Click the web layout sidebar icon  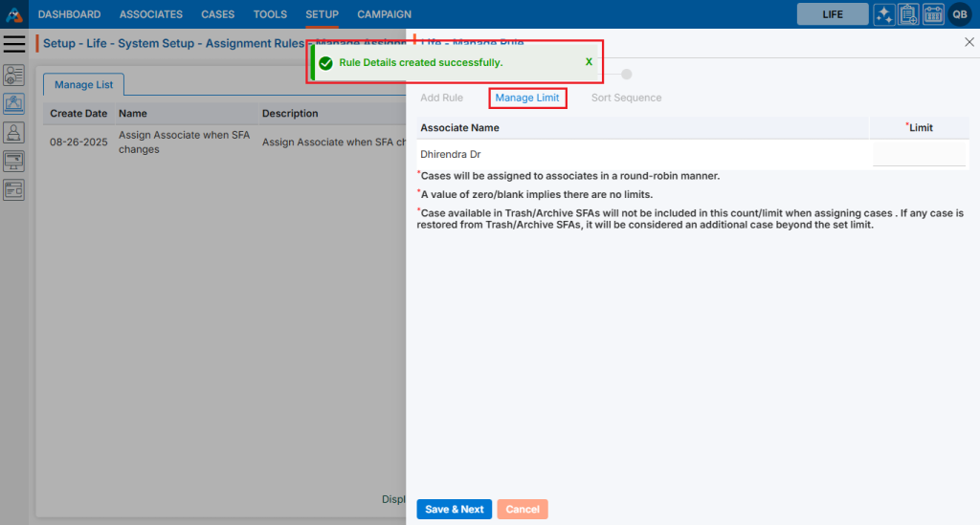pyautogui.click(x=14, y=189)
